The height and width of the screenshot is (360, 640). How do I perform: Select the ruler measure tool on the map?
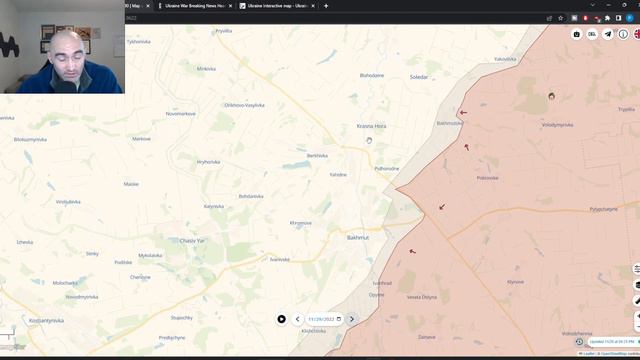(637, 301)
